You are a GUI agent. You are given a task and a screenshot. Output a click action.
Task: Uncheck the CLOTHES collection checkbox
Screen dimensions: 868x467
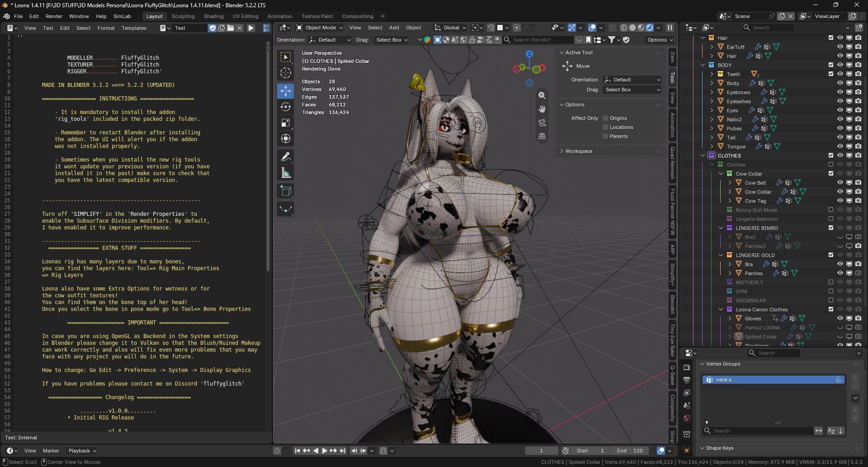click(x=831, y=156)
